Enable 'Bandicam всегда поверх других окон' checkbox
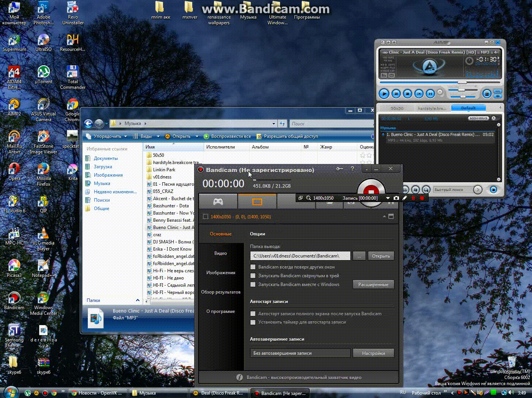This screenshot has width=532, height=398. pos(253,267)
